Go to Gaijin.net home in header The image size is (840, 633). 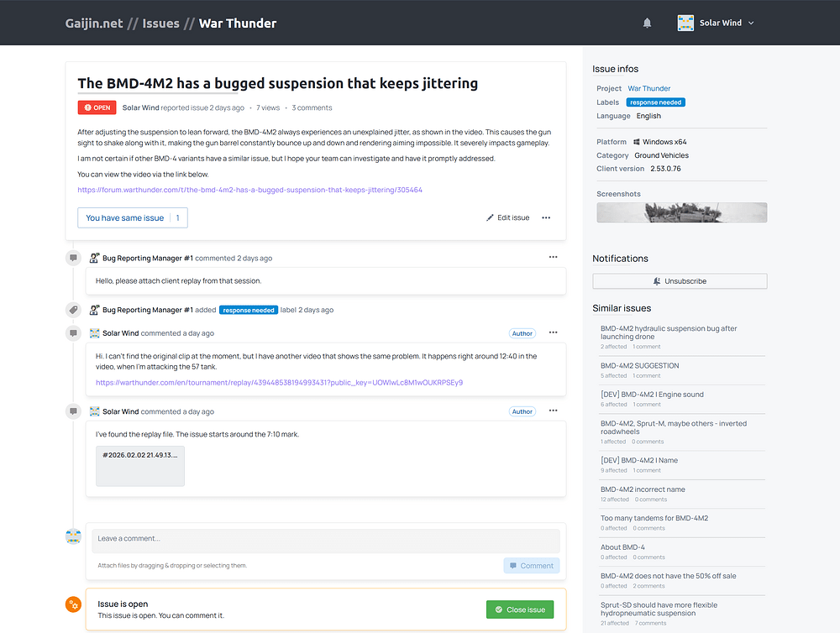coord(94,24)
